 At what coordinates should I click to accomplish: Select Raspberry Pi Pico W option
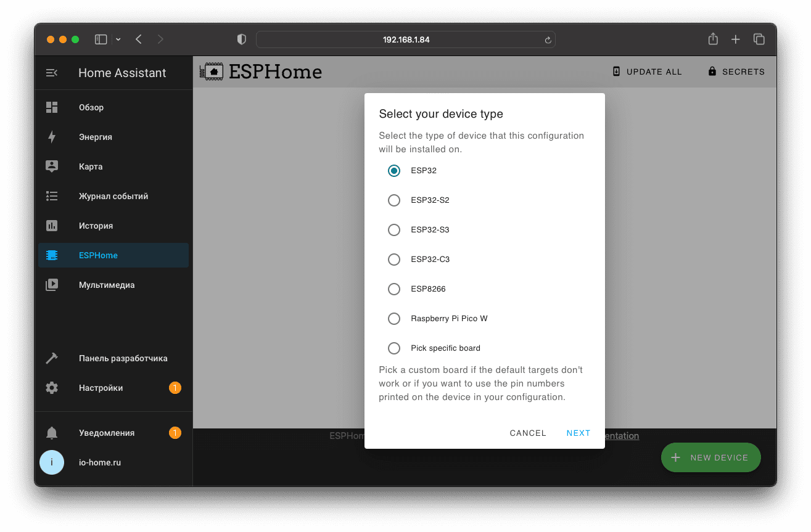click(394, 319)
